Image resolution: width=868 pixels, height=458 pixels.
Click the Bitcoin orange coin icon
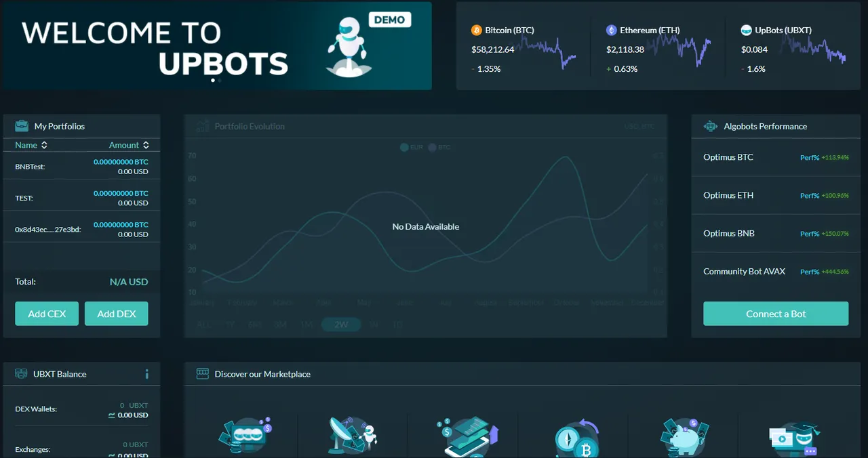pyautogui.click(x=476, y=30)
